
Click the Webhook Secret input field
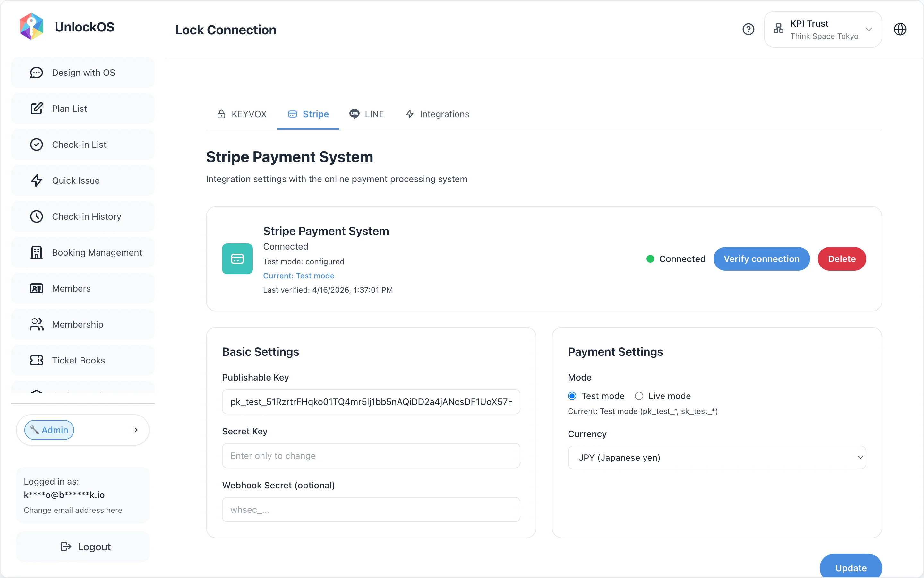click(371, 510)
